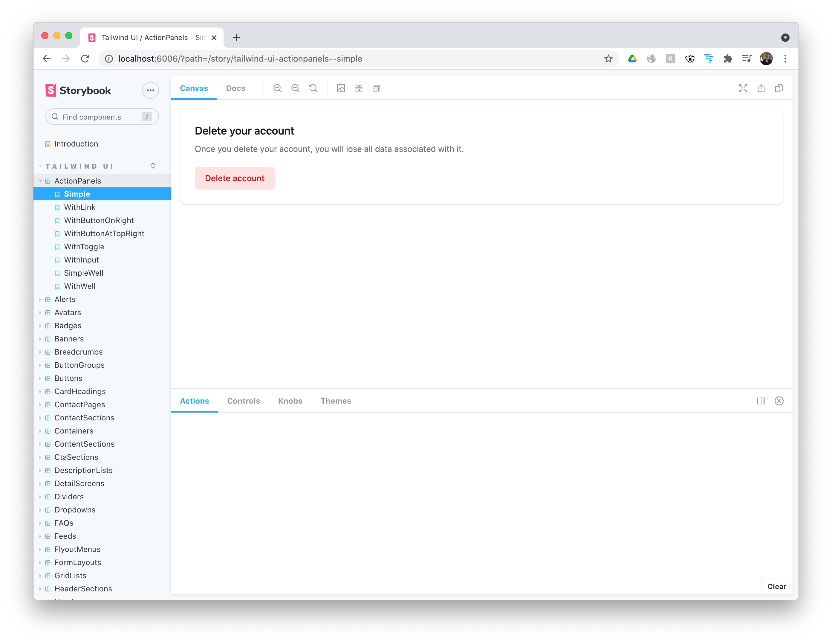Image resolution: width=832 pixels, height=644 pixels.
Task: Go full screen with toolbar icon
Action: (x=743, y=88)
